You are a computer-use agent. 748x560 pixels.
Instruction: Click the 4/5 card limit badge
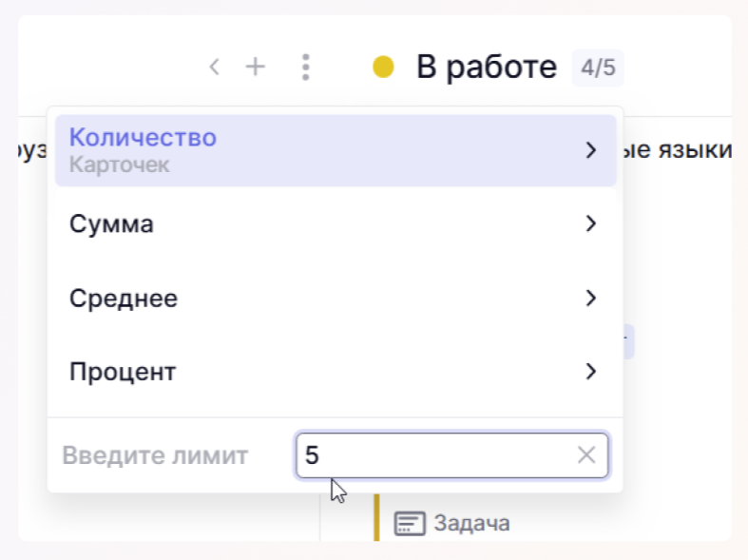597,68
